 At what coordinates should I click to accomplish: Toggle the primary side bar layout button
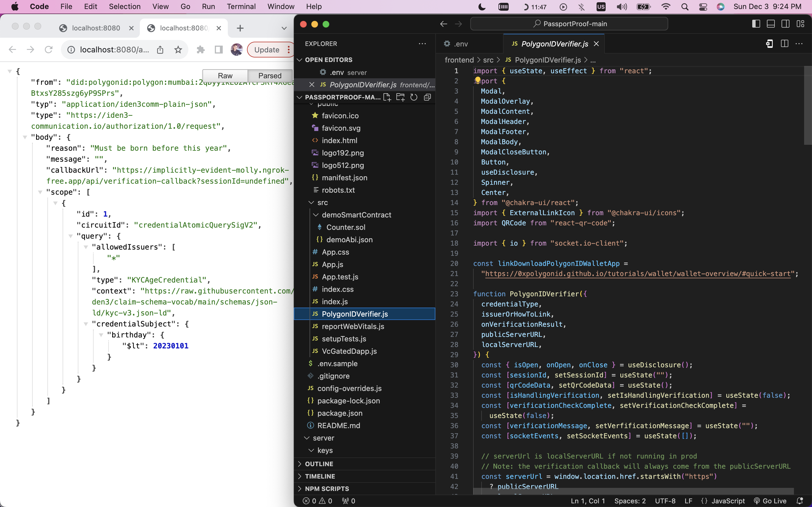[756, 24]
